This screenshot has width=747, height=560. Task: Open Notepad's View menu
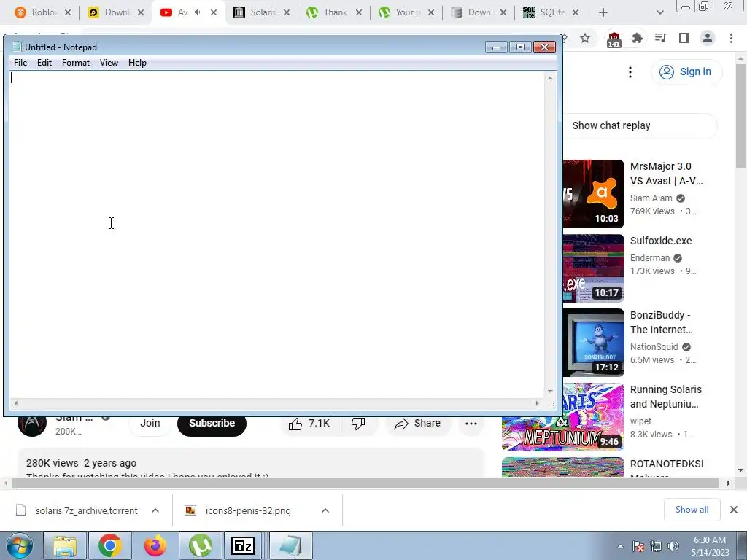tap(109, 63)
